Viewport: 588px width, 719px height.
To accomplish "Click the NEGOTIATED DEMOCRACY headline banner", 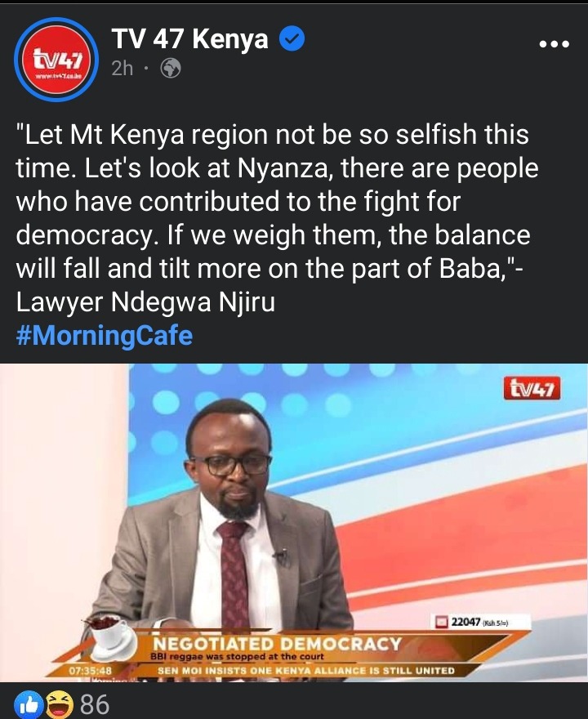I will point(277,643).
